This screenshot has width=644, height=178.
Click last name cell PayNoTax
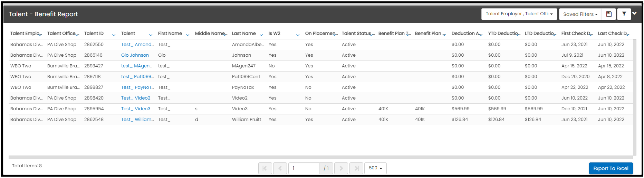tap(243, 87)
